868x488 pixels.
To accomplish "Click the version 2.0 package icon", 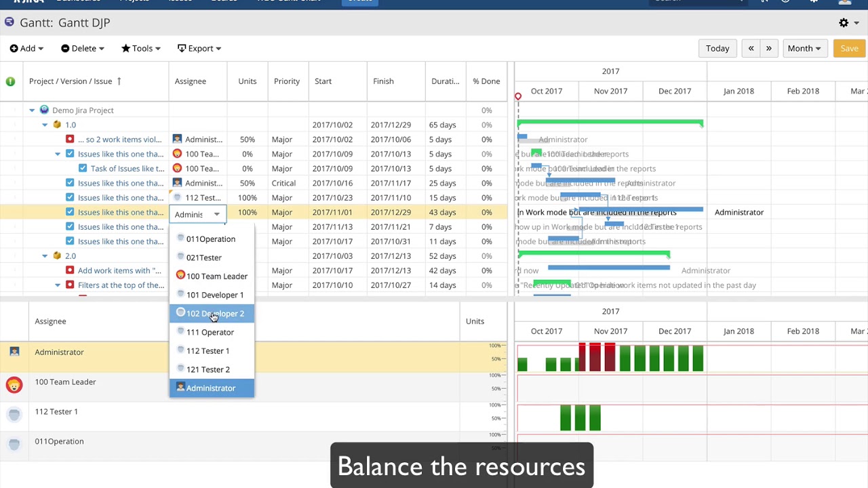I will pyautogui.click(x=57, y=256).
